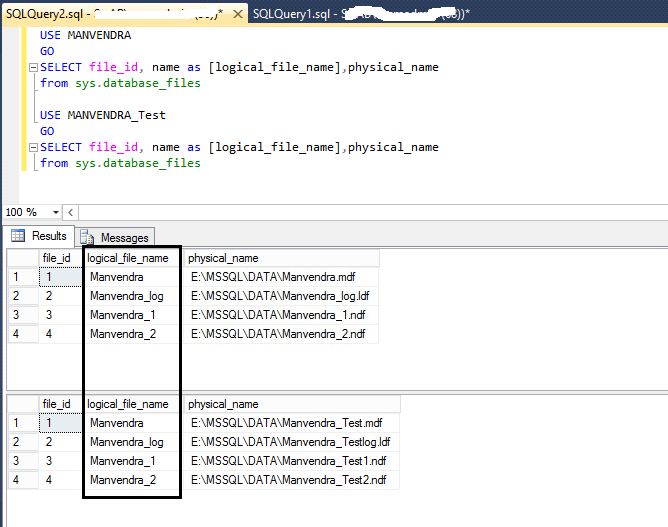Click the horizontal scrollbar left arrow
The height and width of the screenshot is (527, 668).
[x=70, y=212]
